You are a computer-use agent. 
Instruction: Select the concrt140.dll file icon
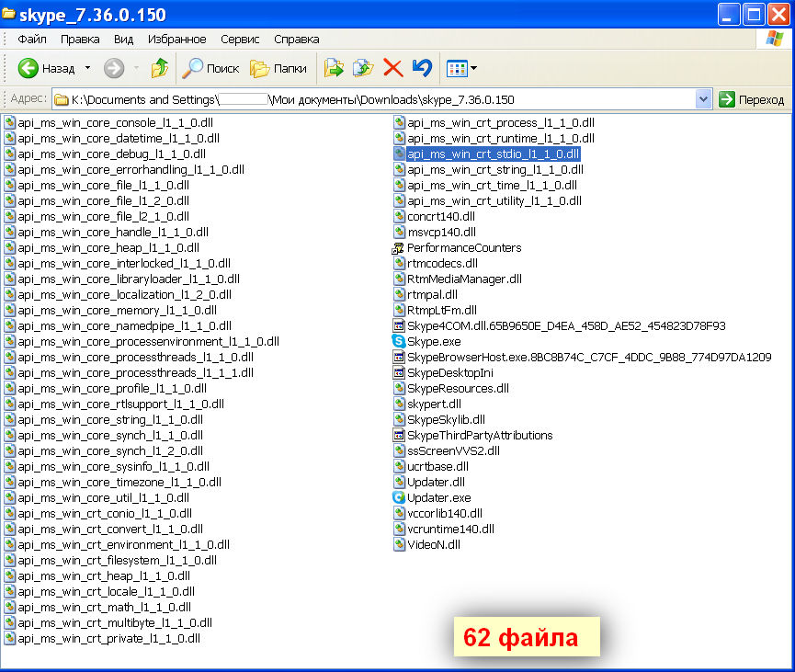[399, 217]
